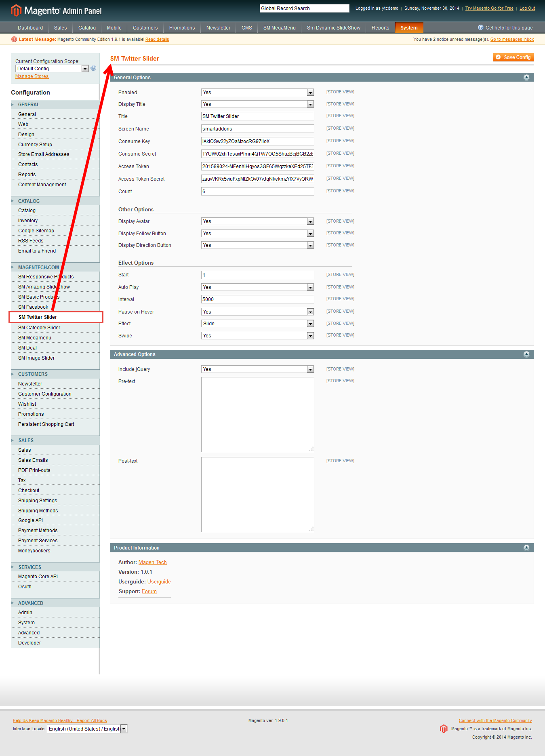The height and width of the screenshot is (756, 545).
Task: Open the support Forum link
Action: tap(149, 591)
